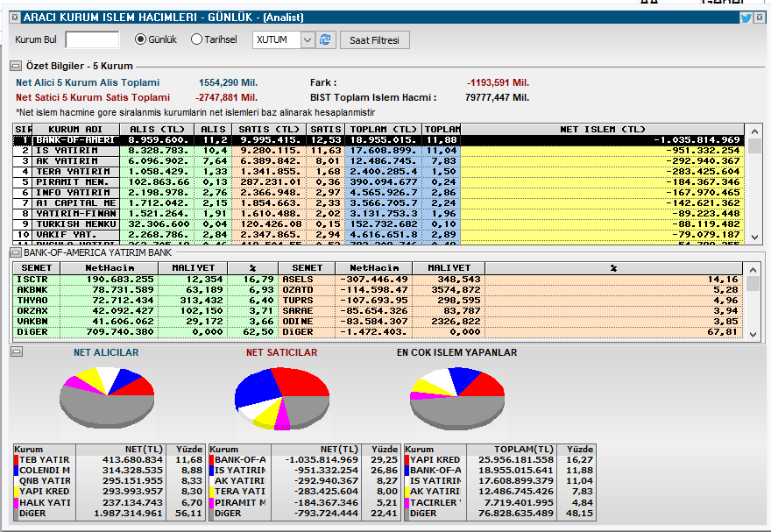Viewport: 771px width, 532px height.
Task: Click ISCTR in the buy-side stock list
Action: (x=32, y=280)
